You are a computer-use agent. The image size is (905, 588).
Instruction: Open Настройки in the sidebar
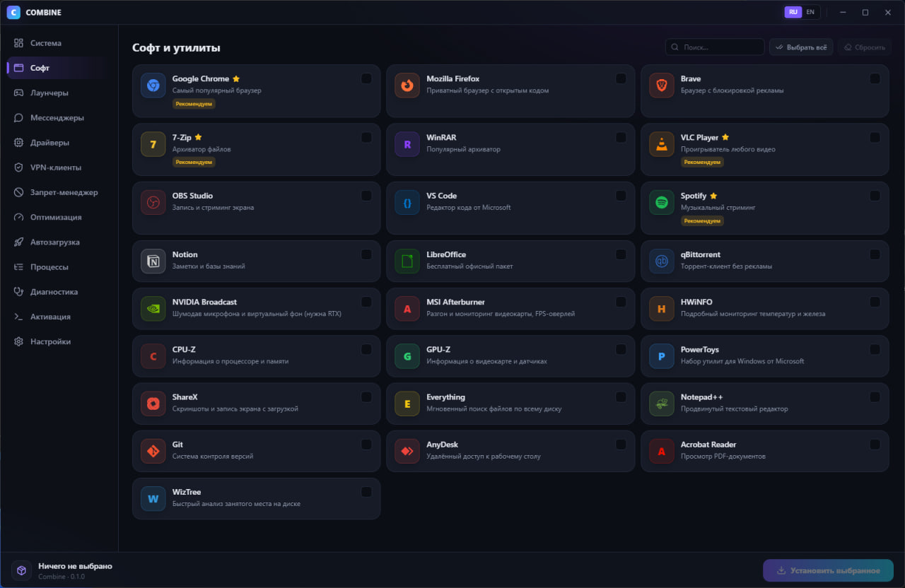[59, 341]
